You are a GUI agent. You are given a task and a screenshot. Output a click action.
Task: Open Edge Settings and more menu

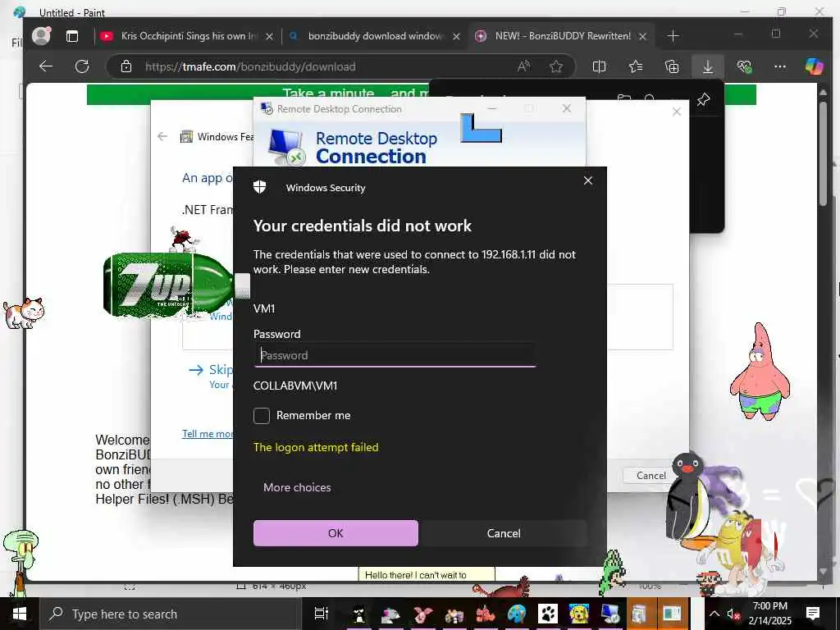[780, 66]
